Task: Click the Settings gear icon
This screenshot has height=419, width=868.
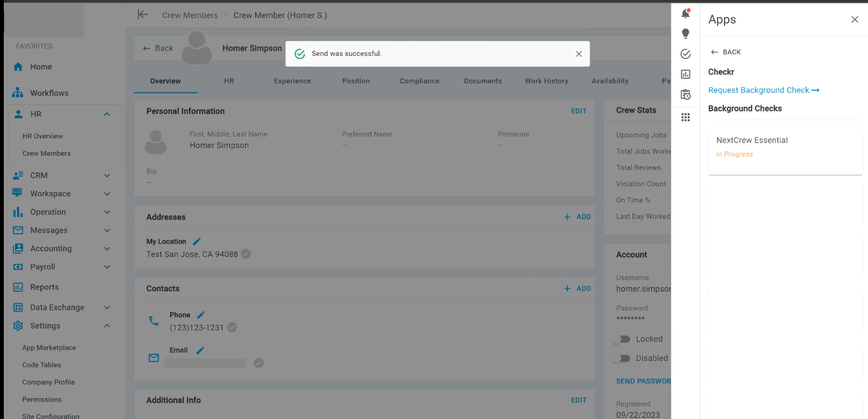Action: [x=18, y=325]
